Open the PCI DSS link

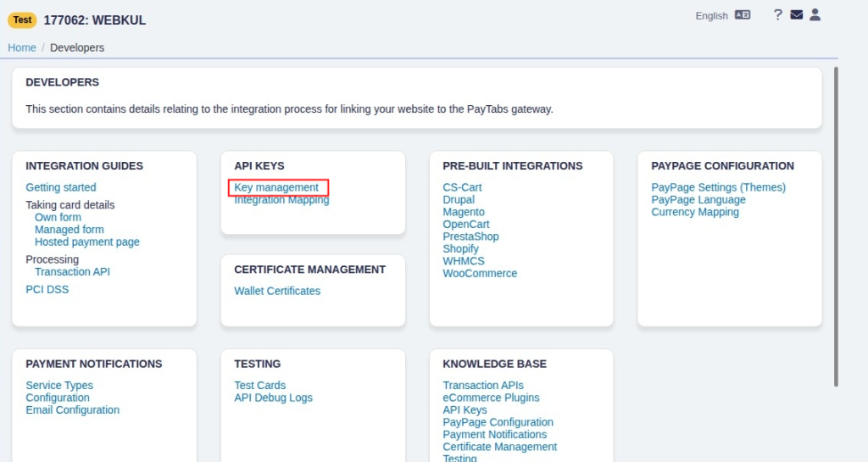47,289
